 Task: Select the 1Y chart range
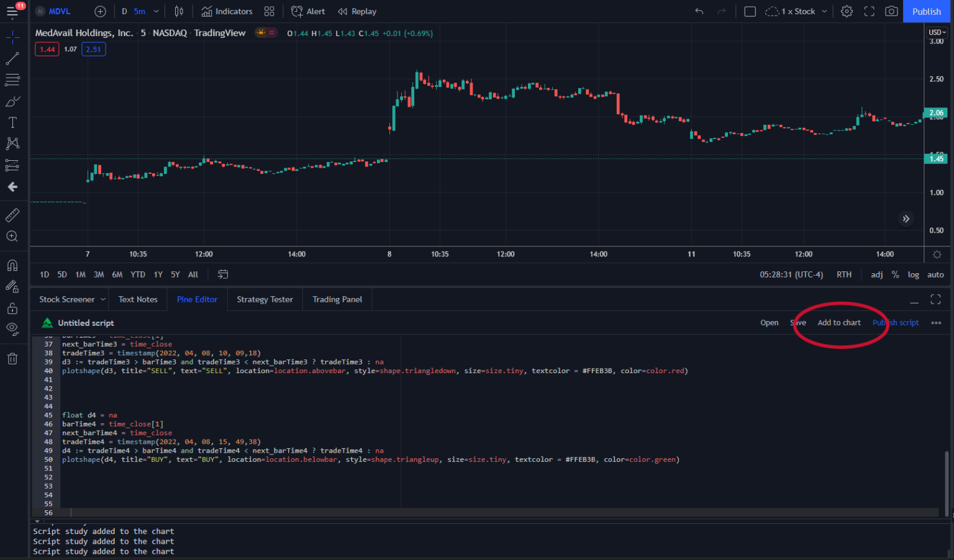158,274
